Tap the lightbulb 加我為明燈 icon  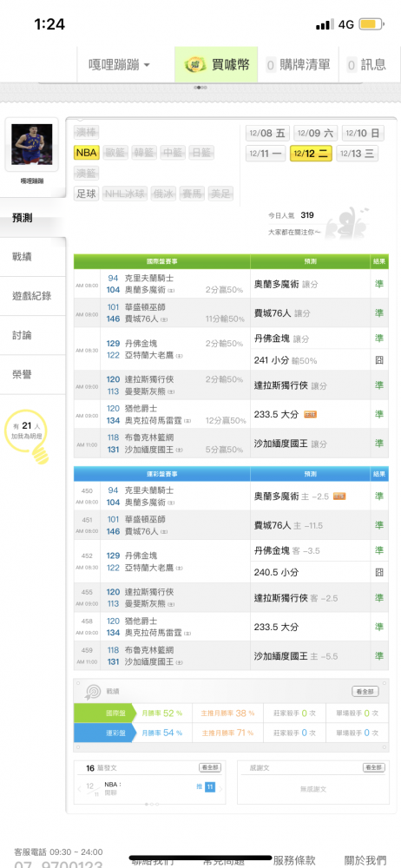click(x=28, y=437)
